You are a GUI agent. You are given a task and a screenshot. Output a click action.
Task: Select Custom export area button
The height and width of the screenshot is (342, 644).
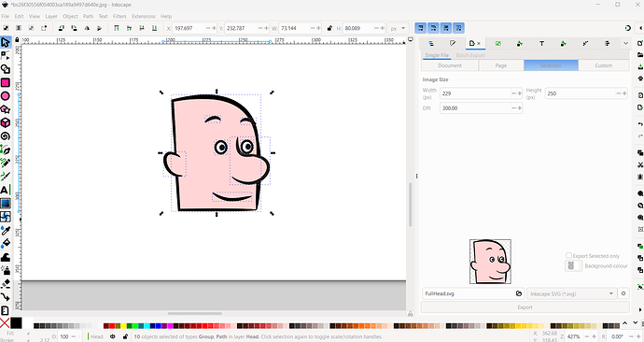603,65
